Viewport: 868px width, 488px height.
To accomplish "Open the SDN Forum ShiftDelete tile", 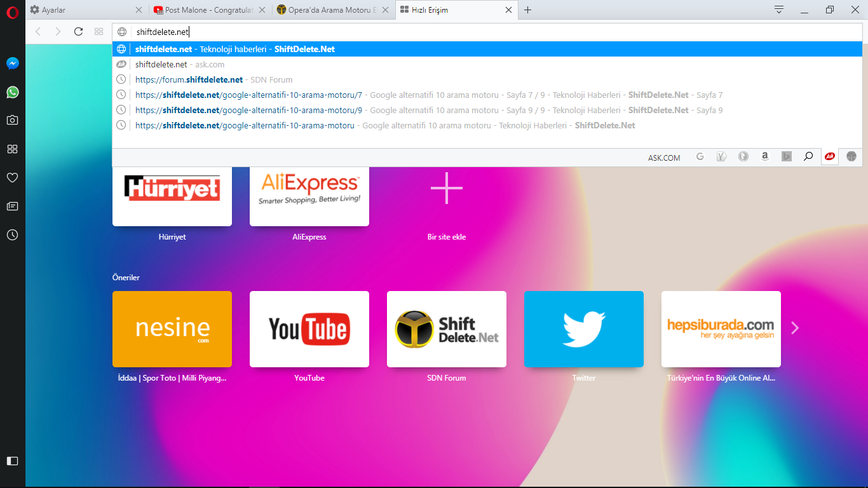I will click(447, 329).
